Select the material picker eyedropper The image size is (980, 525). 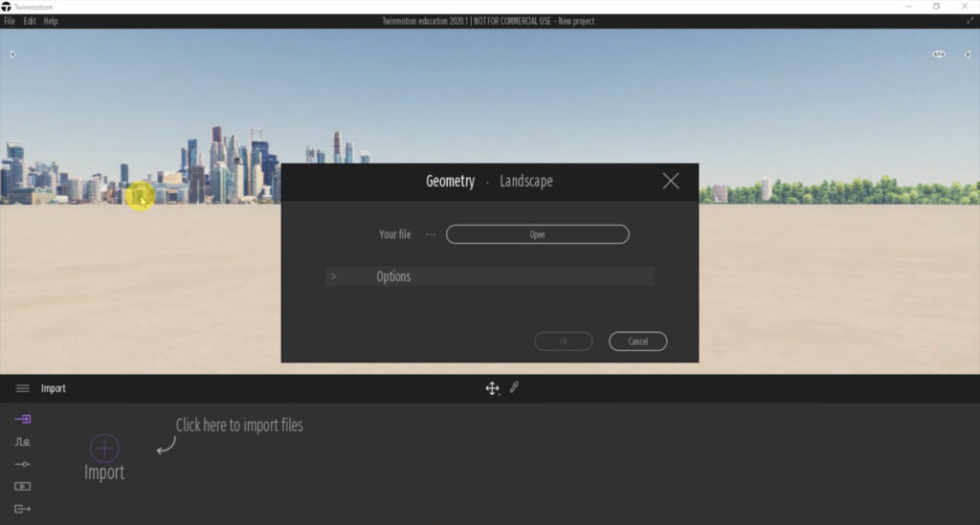(514, 387)
